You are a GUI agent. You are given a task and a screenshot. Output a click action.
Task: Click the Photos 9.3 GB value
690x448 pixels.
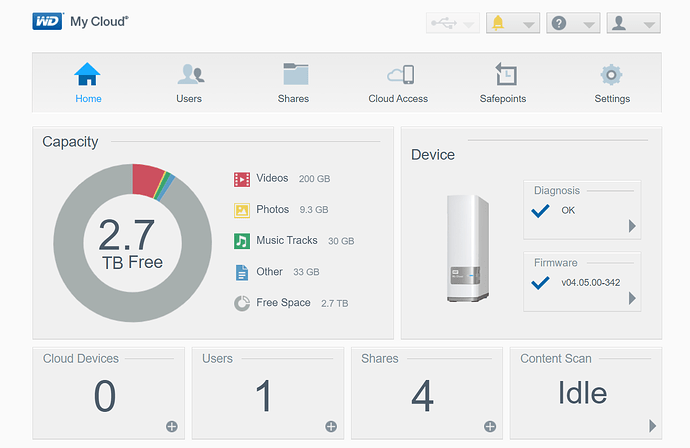(x=314, y=209)
